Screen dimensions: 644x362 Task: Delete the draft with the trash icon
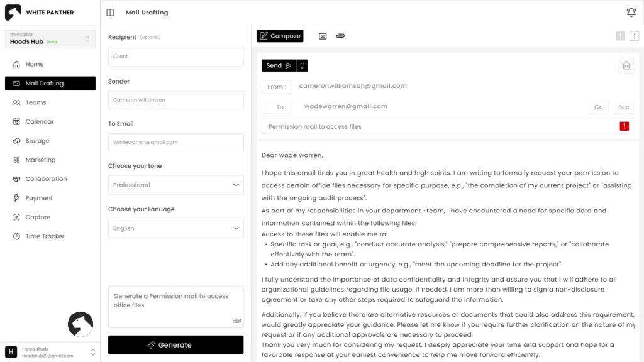pyautogui.click(x=626, y=65)
